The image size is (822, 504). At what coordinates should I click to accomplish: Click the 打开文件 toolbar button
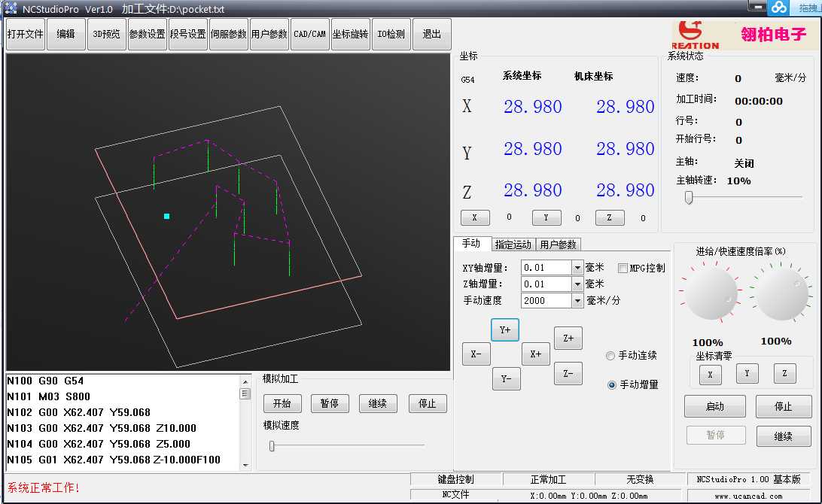click(25, 34)
